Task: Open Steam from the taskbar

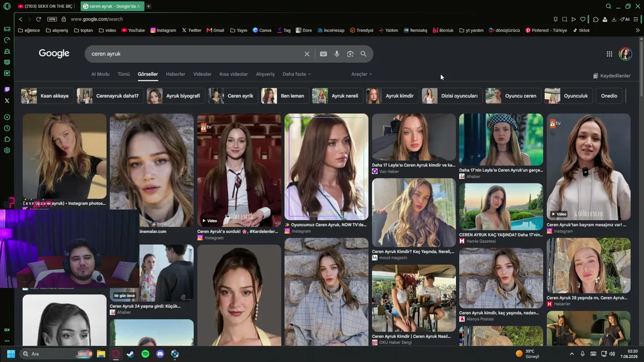Action: pos(130,354)
